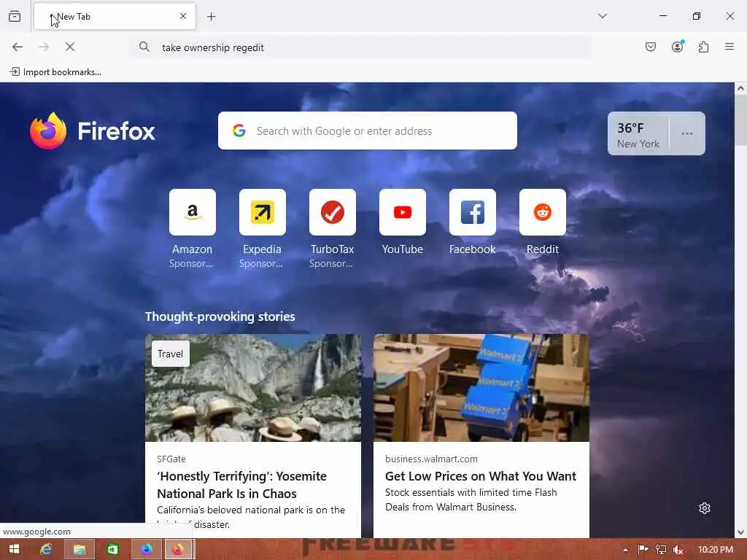747x560 pixels.
Task: Open the Walmart boxes thumbnail image
Action: (481, 388)
